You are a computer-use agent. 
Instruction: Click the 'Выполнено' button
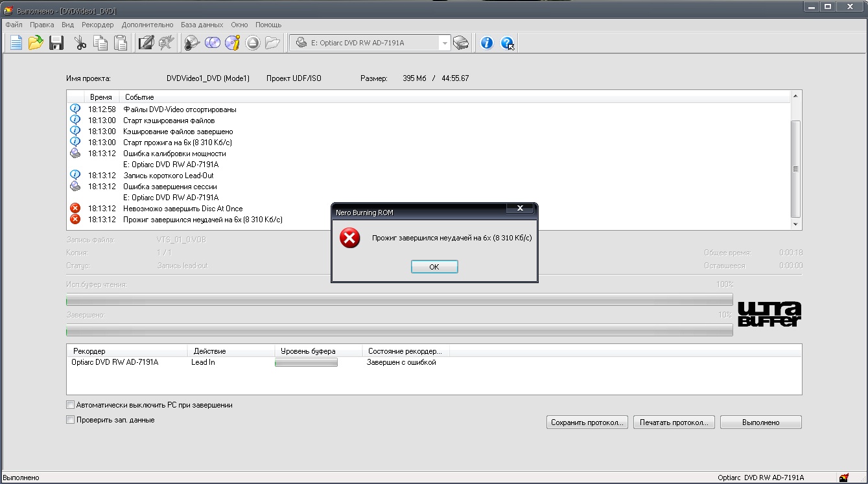click(761, 422)
